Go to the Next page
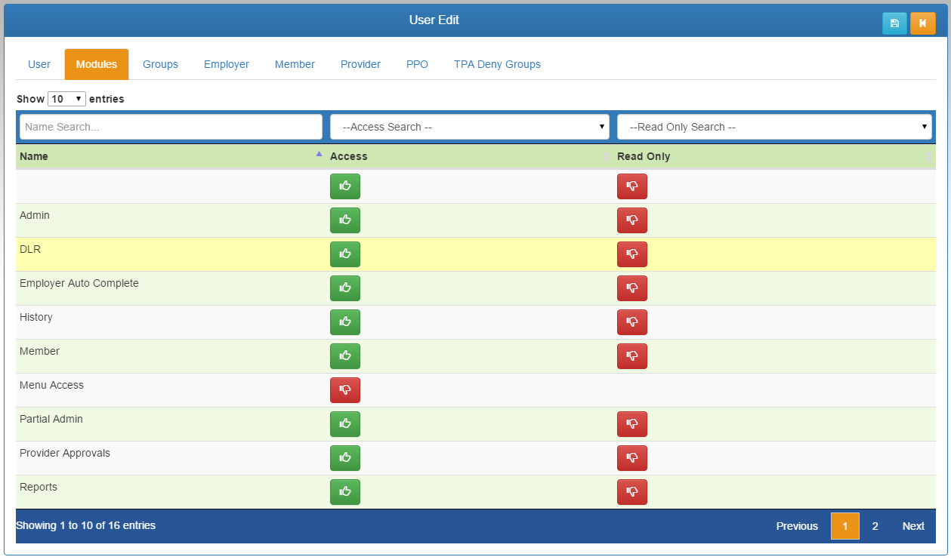 click(x=912, y=526)
